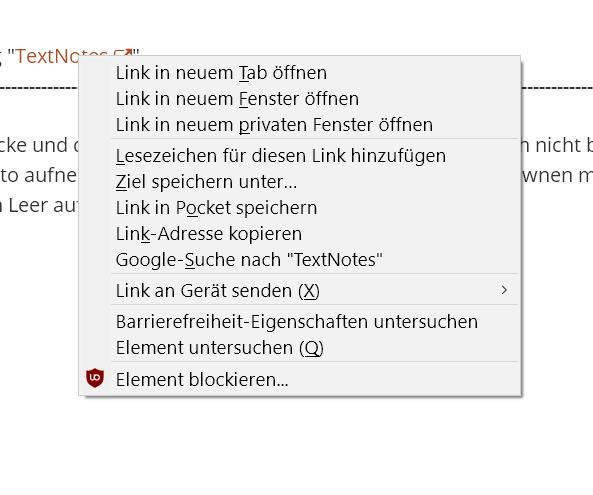Viewport: 593px width, 495px height.
Task: Click the "Leer au" page text
Action: click(x=42, y=206)
